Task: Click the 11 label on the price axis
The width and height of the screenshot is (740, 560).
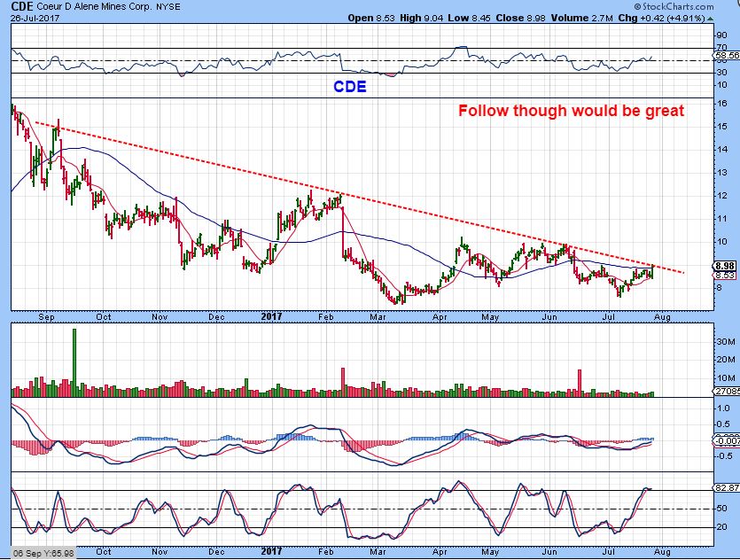Action: click(722, 219)
